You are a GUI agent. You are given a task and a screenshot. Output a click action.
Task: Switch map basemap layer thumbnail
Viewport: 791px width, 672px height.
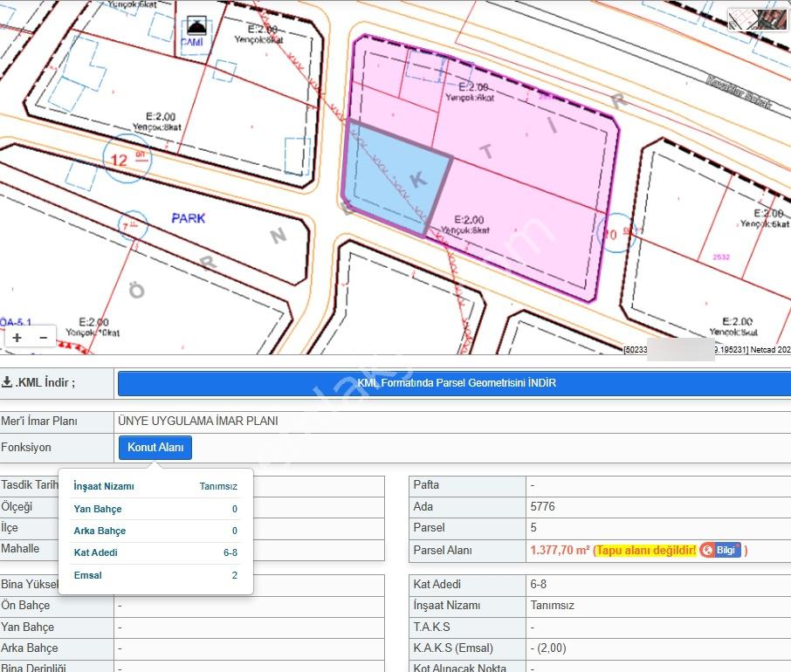tap(758, 20)
